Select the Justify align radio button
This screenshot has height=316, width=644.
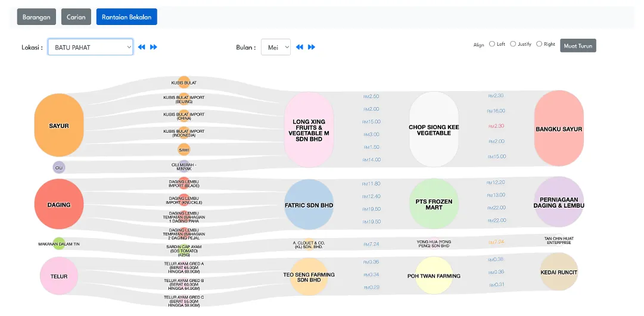tap(513, 44)
